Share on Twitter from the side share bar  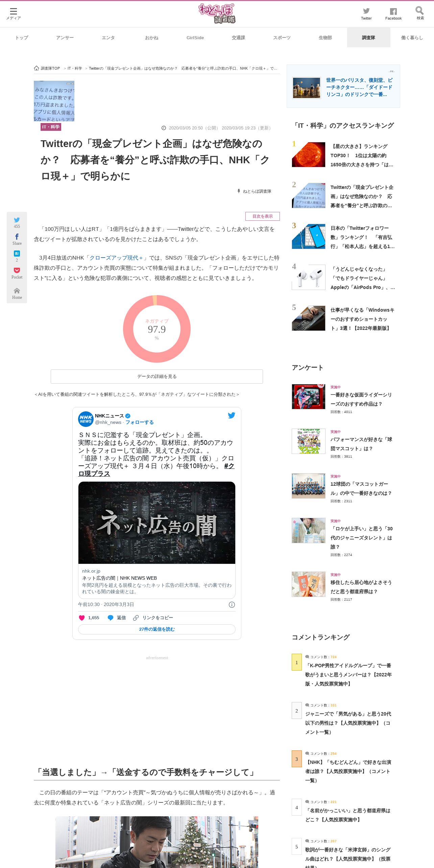click(17, 222)
